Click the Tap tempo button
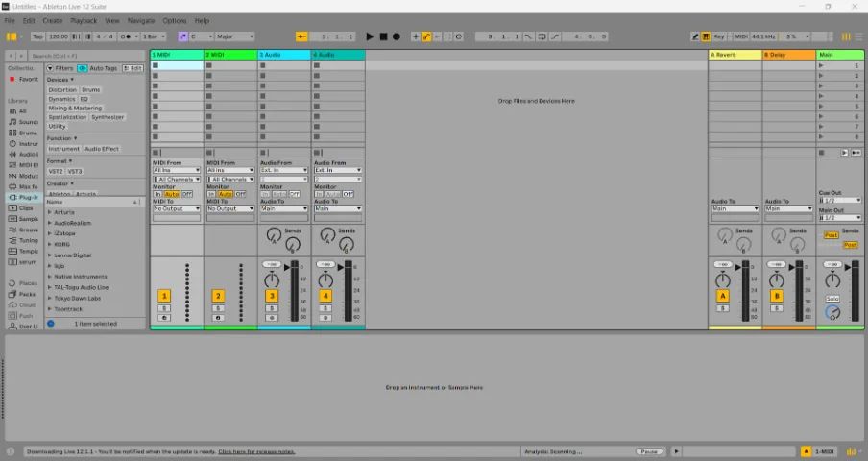This screenshot has width=868, height=461. tap(37, 36)
